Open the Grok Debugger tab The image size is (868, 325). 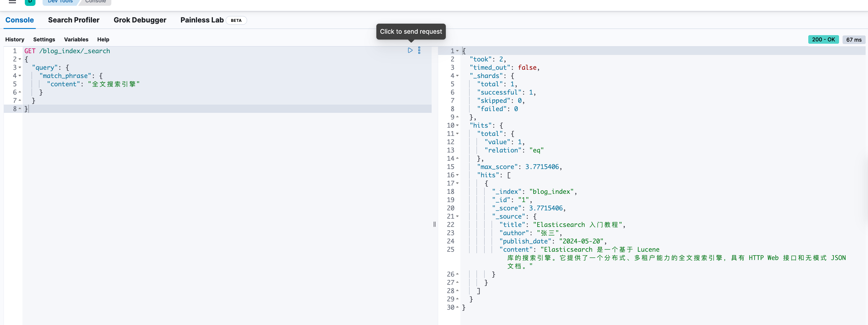click(140, 20)
